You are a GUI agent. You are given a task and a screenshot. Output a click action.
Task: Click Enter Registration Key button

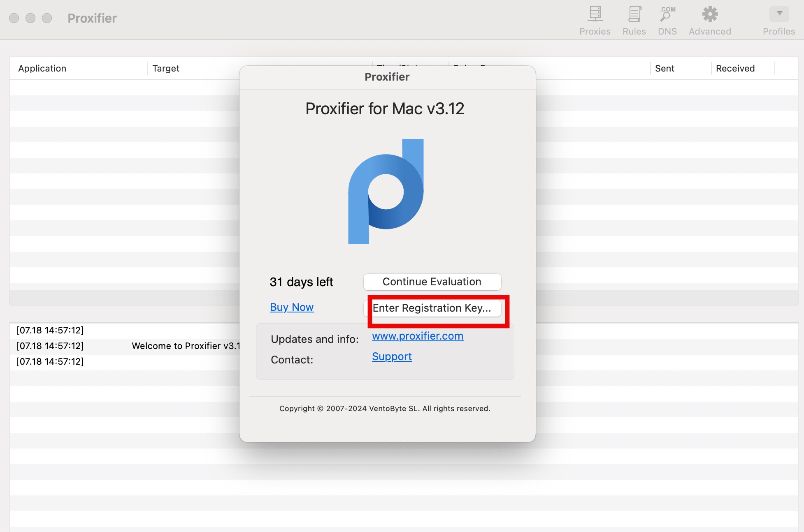[432, 308]
